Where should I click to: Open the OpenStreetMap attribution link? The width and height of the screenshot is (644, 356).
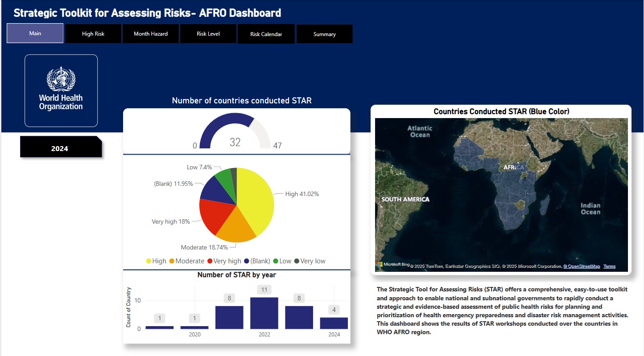(582, 266)
